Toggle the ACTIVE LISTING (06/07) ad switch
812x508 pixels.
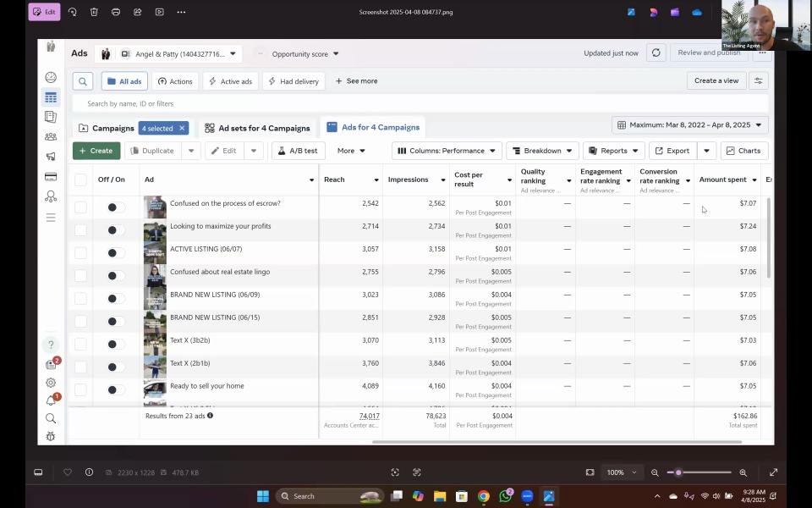click(116, 253)
